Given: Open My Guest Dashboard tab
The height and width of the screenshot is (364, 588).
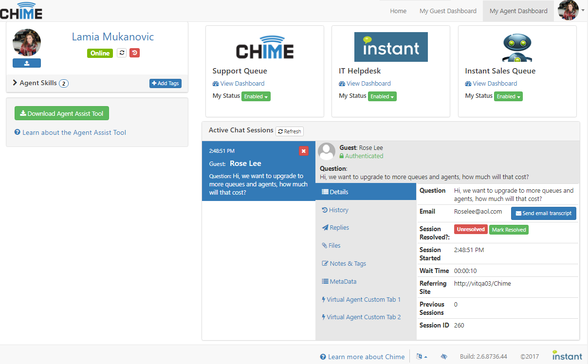Looking at the screenshot, I should 448,11.
